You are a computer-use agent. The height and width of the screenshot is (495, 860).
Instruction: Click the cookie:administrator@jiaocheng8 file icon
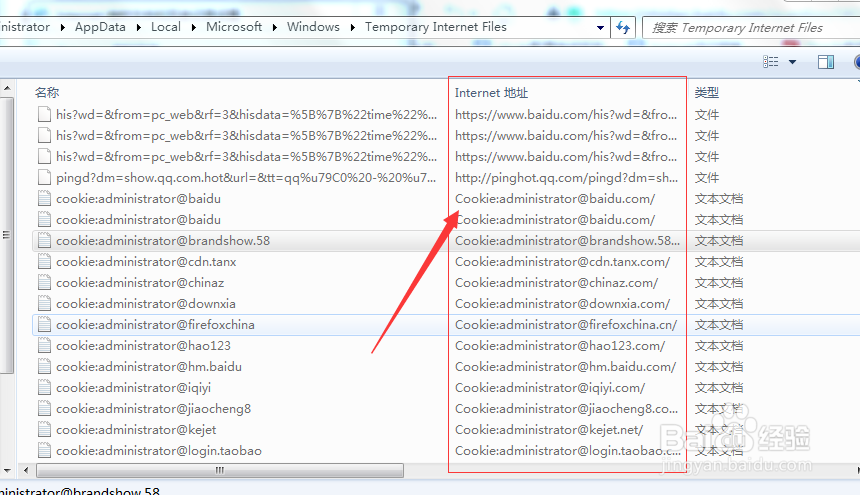44,409
